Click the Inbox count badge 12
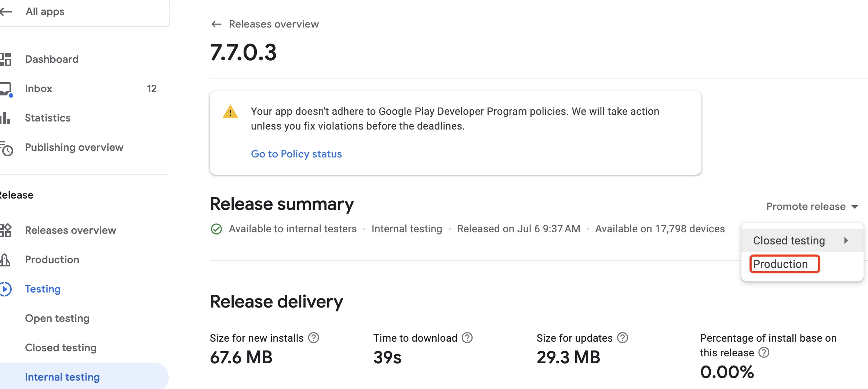 152,88
